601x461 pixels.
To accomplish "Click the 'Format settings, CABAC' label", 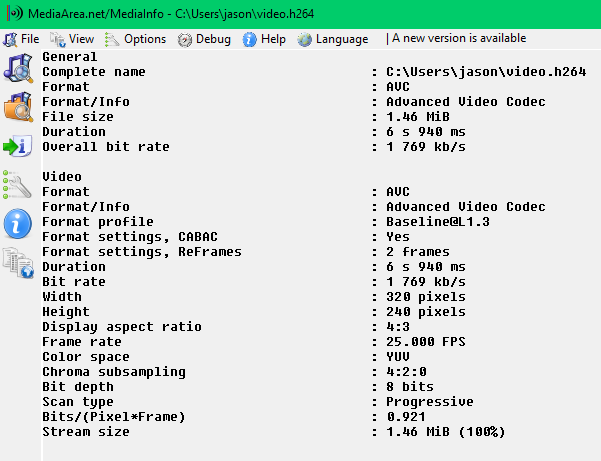I will pyautogui.click(x=130, y=236).
